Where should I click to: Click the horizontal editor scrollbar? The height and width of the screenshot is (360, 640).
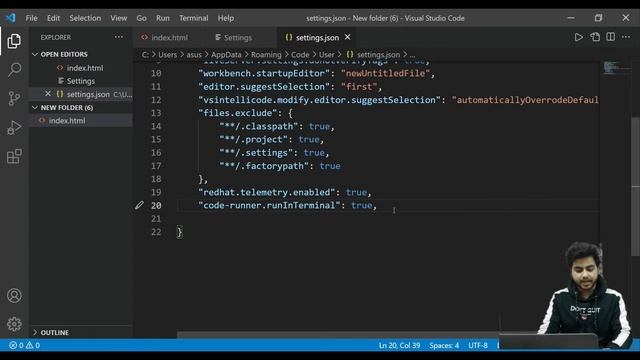point(339,335)
